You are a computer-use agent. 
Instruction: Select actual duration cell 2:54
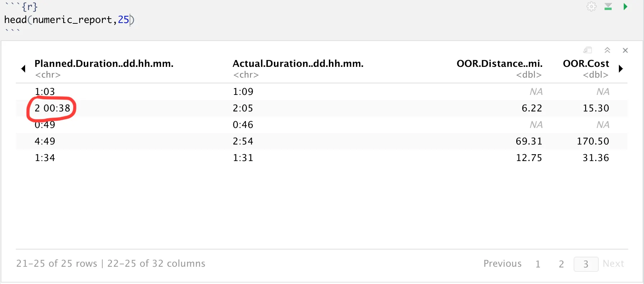(243, 141)
